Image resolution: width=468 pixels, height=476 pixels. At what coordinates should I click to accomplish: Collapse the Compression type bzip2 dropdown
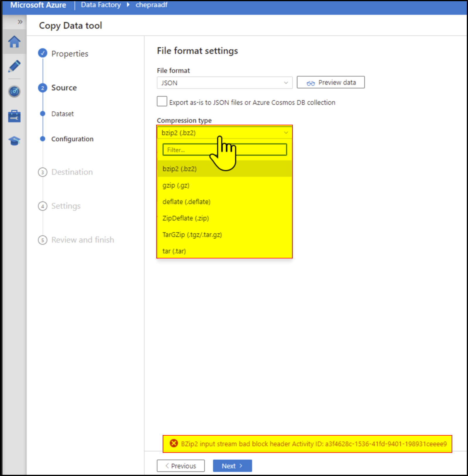point(225,133)
